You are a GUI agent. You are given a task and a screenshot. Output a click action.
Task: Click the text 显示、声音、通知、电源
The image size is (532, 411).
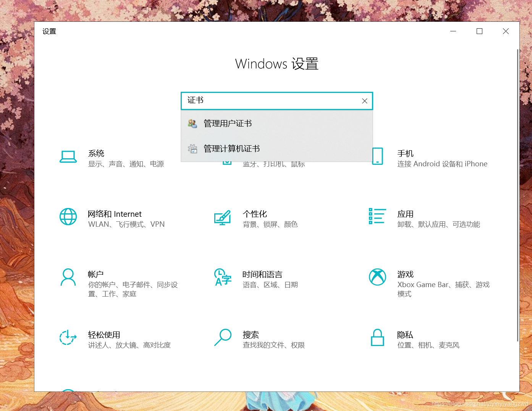[x=126, y=164]
